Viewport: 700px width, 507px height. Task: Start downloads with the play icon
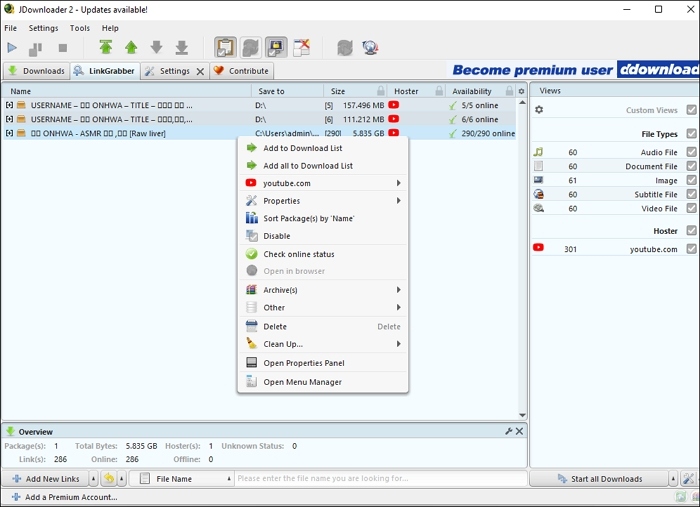coord(12,48)
